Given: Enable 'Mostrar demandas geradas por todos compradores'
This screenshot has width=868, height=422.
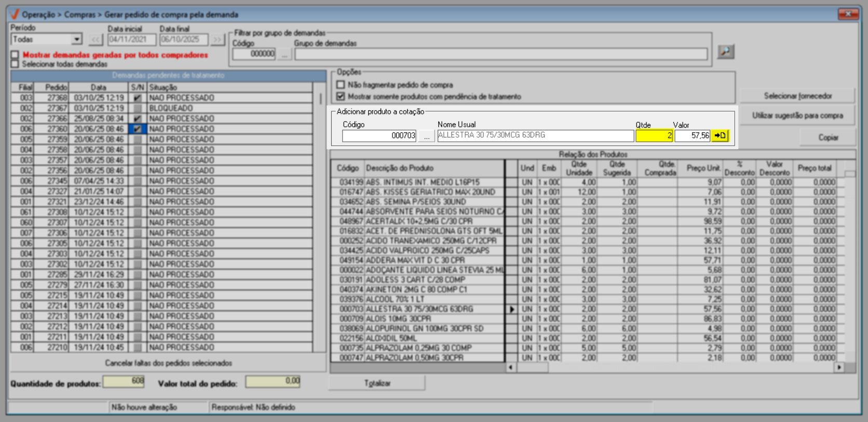Looking at the screenshot, I should point(15,55).
